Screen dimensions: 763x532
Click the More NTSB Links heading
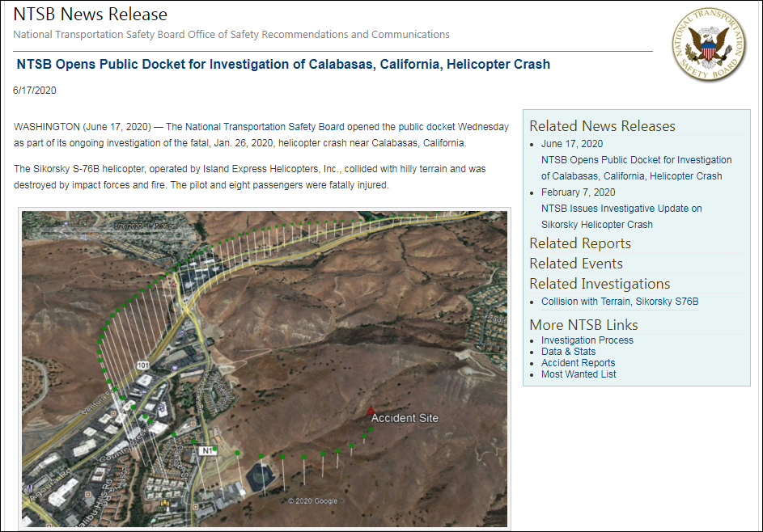(x=583, y=325)
